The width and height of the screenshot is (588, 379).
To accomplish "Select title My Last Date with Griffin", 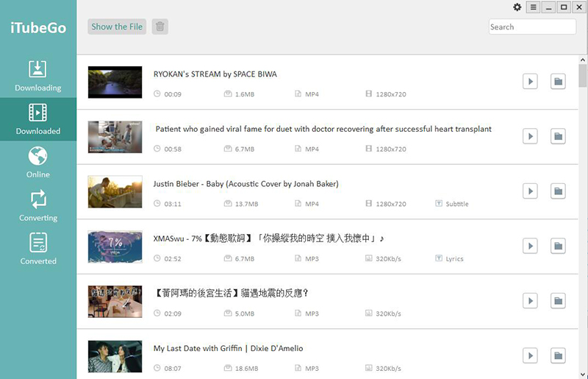I will tap(229, 349).
